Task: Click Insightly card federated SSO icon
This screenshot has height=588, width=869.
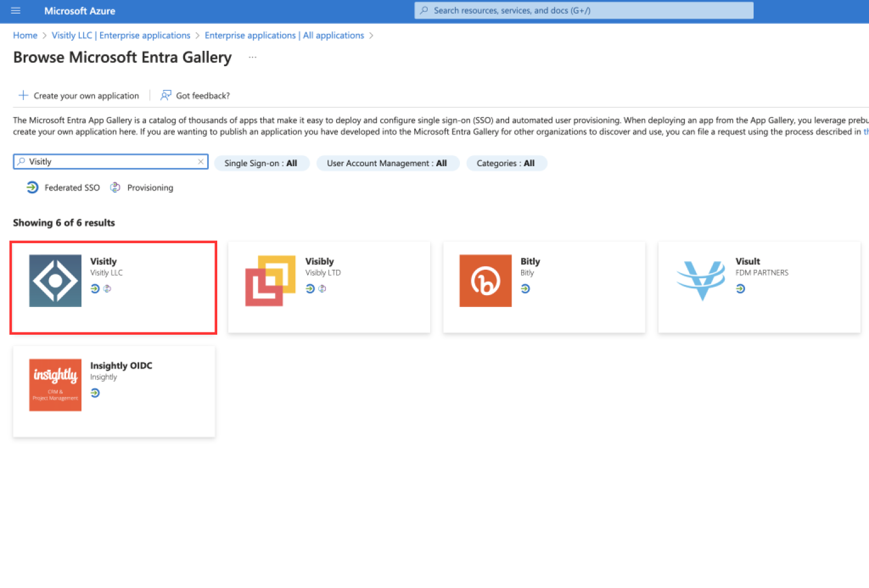Action: point(95,393)
